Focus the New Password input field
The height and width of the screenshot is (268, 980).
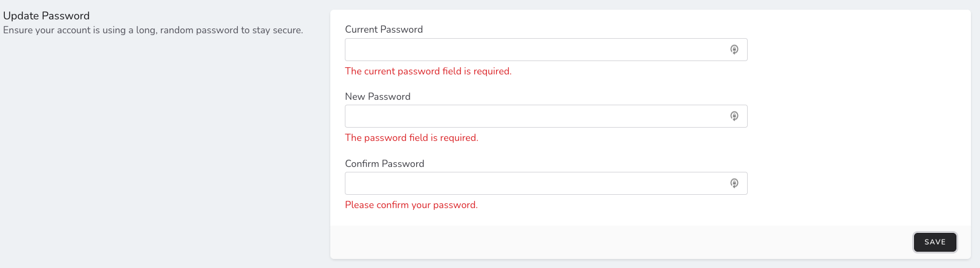(532, 116)
